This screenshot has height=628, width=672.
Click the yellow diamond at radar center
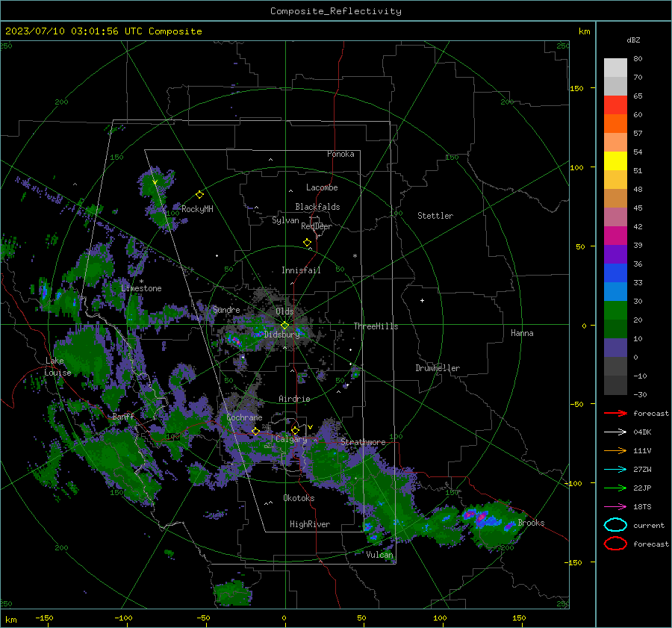pyautogui.click(x=284, y=326)
